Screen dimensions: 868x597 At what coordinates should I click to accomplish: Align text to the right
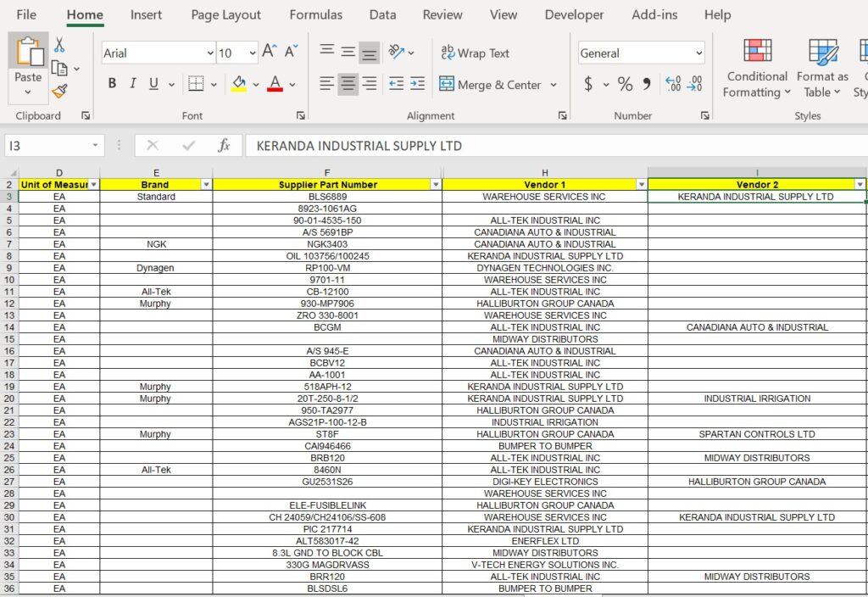pos(370,84)
